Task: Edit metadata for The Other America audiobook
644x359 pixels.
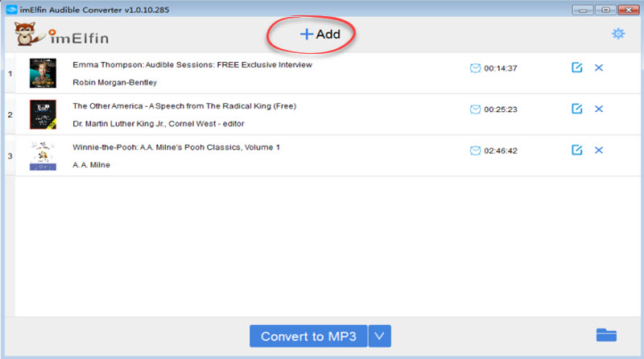Action: pos(576,109)
